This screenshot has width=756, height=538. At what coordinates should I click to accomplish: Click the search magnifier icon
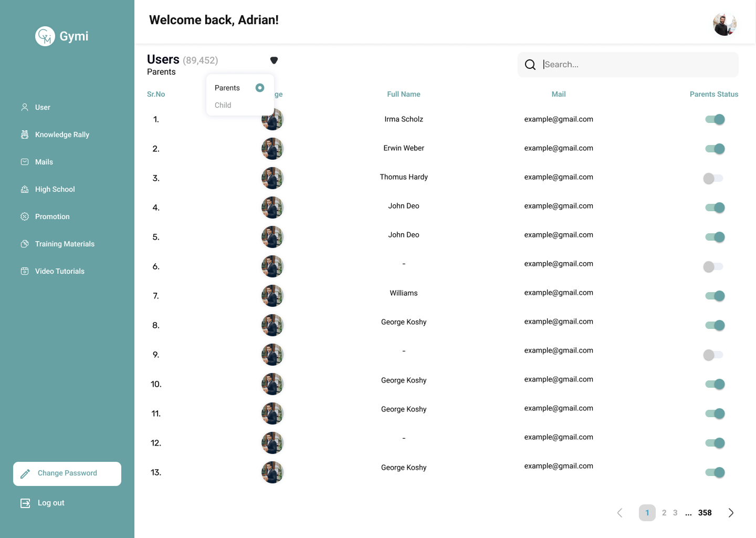pyautogui.click(x=530, y=64)
